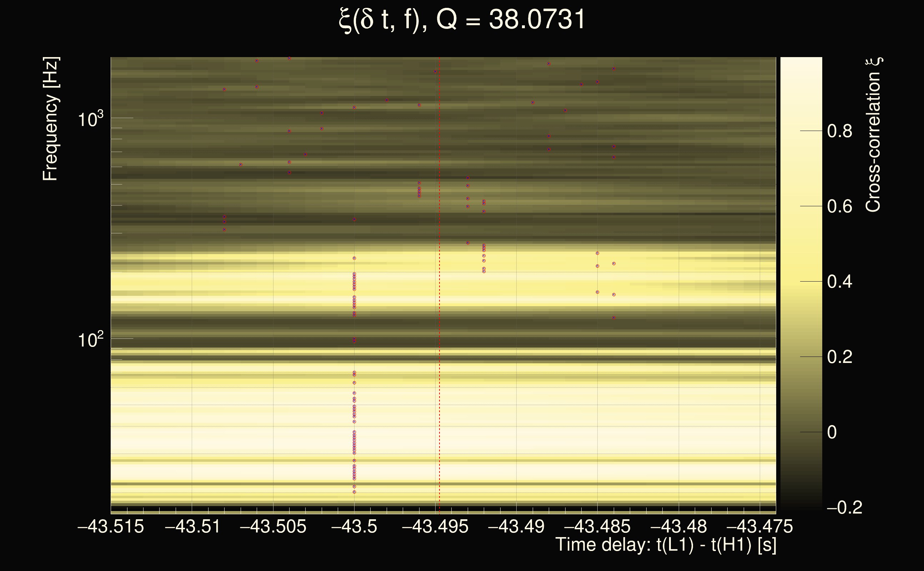Click the -43.5 x-axis tick label
The image size is (924, 571).
[x=354, y=526]
